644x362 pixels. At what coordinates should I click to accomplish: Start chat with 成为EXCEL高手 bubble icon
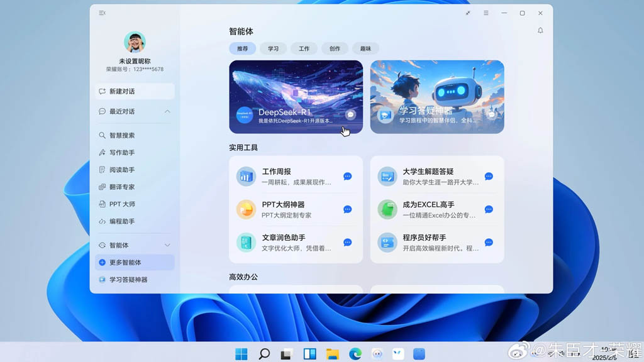pyautogui.click(x=489, y=209)
